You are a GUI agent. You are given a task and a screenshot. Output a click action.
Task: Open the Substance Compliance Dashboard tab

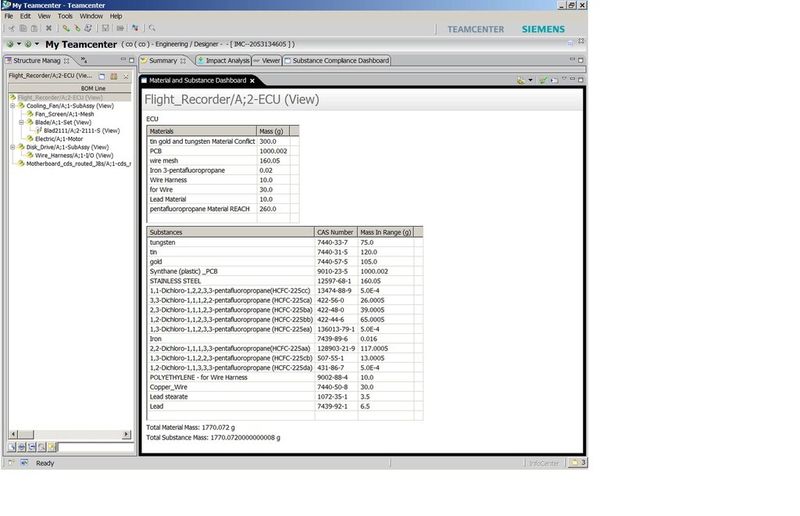[337, 60]
